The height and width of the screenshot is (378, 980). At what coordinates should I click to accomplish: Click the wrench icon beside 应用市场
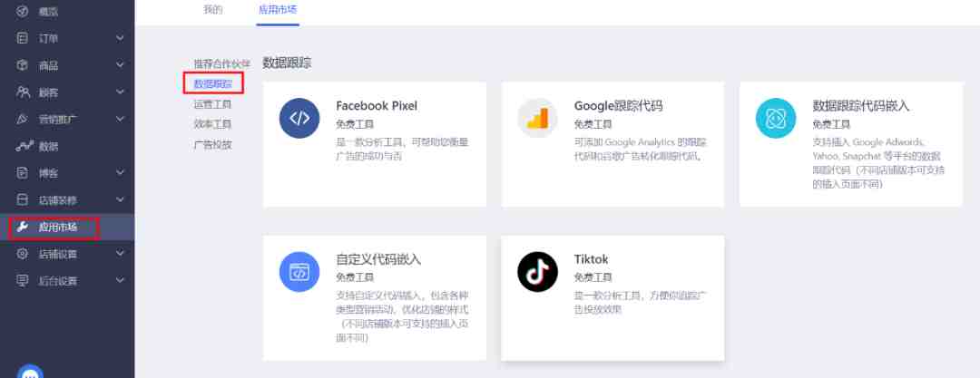tap(23, 227)
